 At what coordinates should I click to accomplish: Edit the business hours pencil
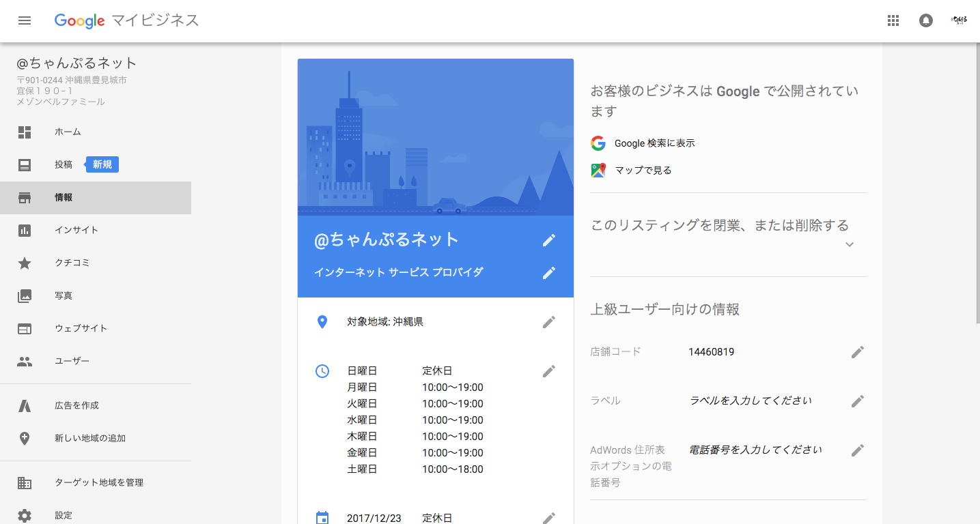point(549,371)
